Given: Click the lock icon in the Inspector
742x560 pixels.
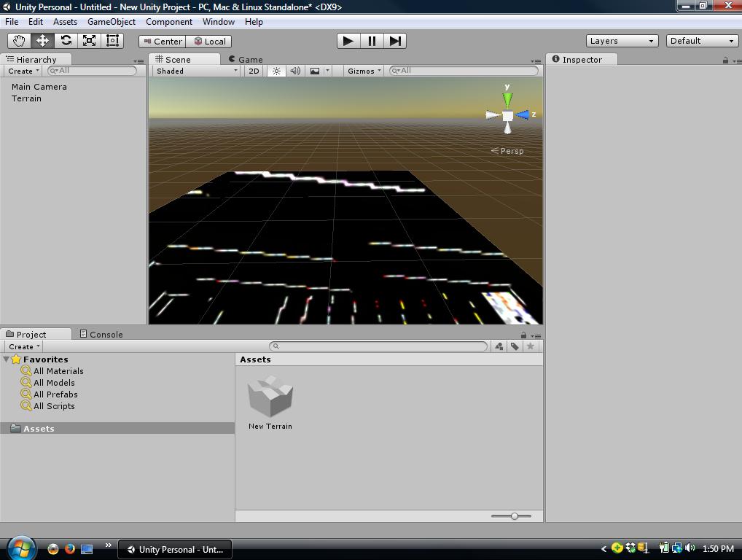Looking at the screenshot, I should click(727, 59).
